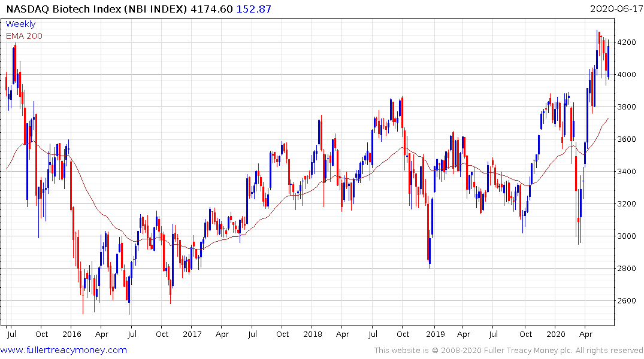Viewport: 644px width, 359px height.
Task: Click the 2800 price axis label
Action: tap(627, 268)
